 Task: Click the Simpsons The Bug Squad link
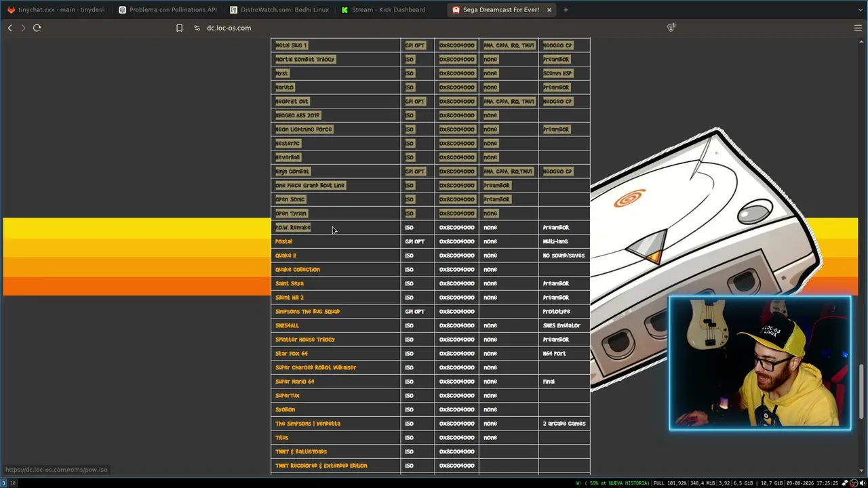(x=307, y=312)
